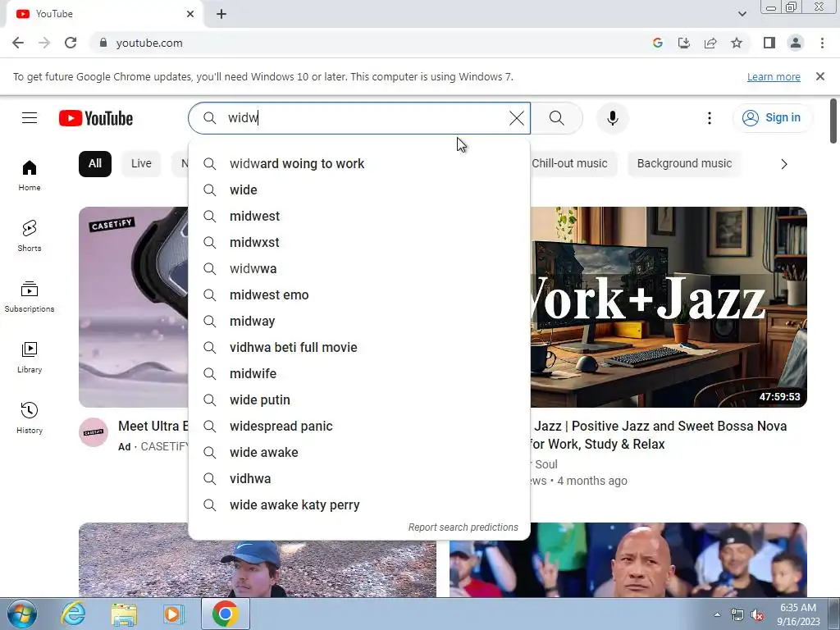Open a new browser tab
This screenshot has width=840, height=630.
221,14
